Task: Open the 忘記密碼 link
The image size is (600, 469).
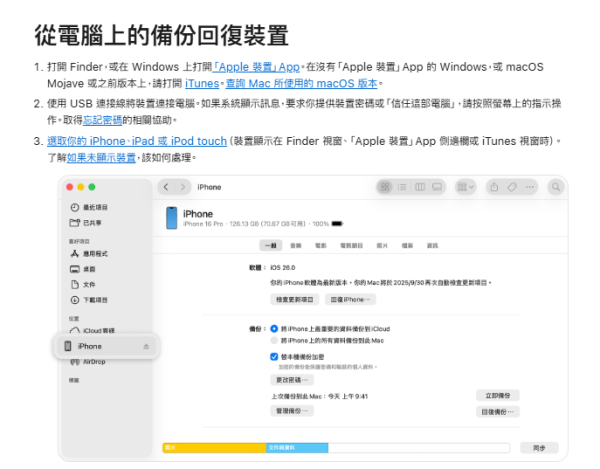Action: (x=103, y=120)
